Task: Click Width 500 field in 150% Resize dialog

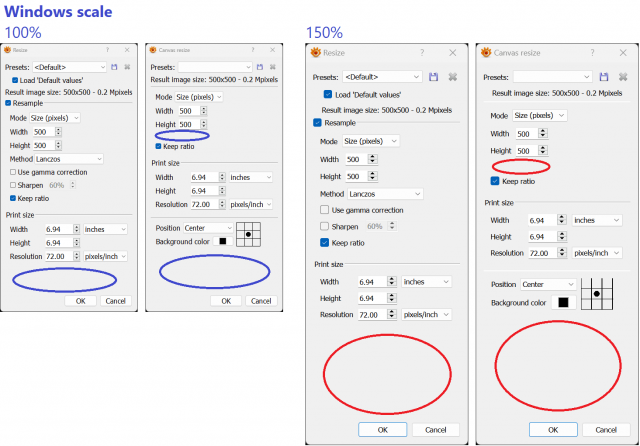Action: click(356, 159)
